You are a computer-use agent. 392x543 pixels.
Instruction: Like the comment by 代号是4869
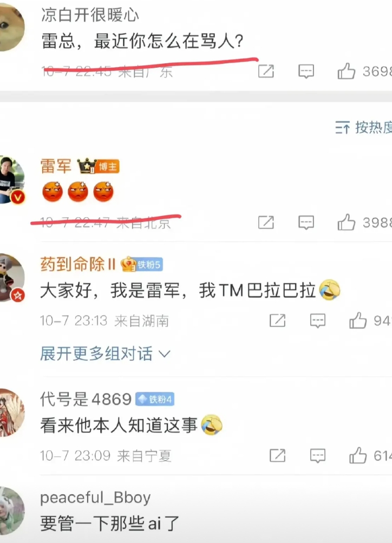point(358,455)
